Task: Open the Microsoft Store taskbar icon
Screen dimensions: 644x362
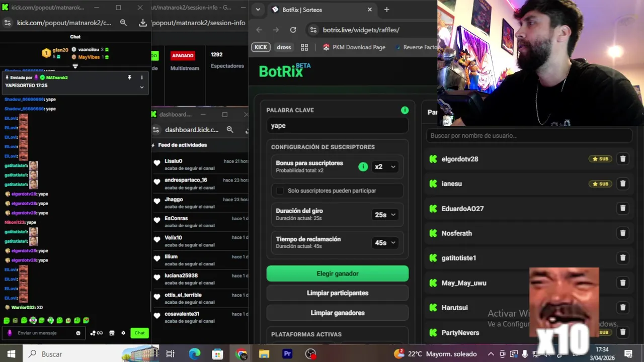Action: pyautogui.click(x=217, y=354)
